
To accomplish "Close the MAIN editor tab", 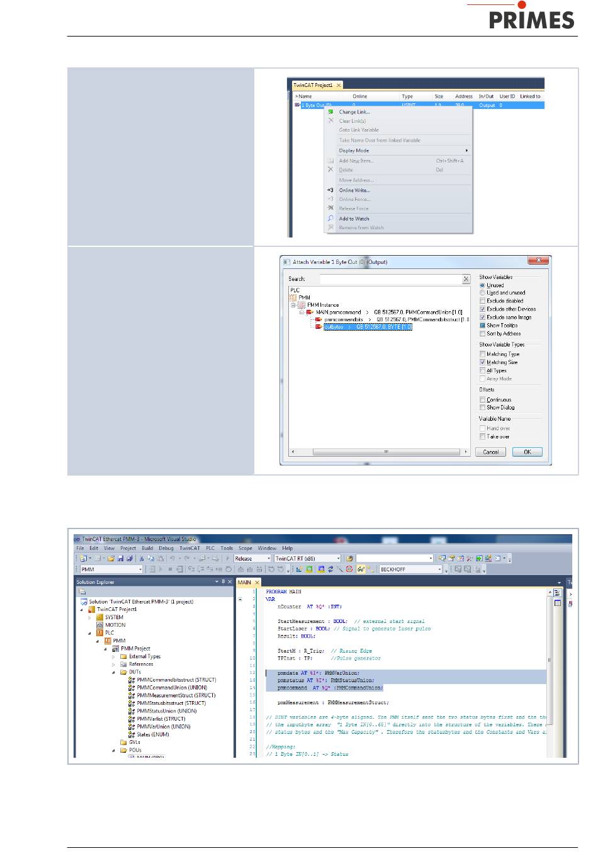I will click(257, 583).
